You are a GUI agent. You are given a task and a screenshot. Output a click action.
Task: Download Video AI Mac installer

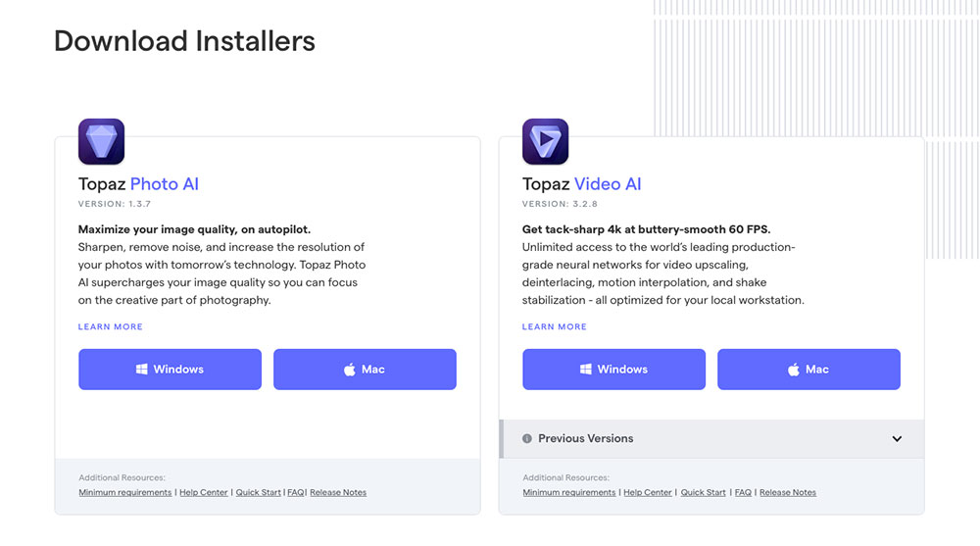[808, 369]
